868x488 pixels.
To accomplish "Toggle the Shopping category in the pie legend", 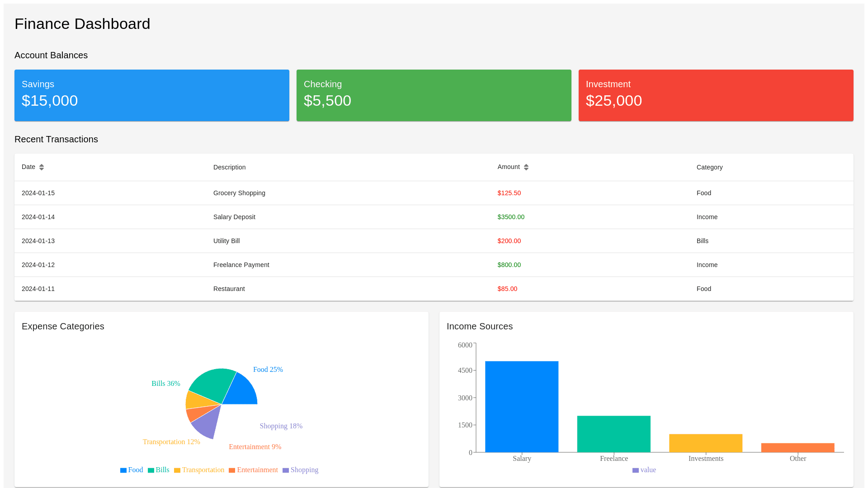I will pyautogui.click(x=301, y=470).
